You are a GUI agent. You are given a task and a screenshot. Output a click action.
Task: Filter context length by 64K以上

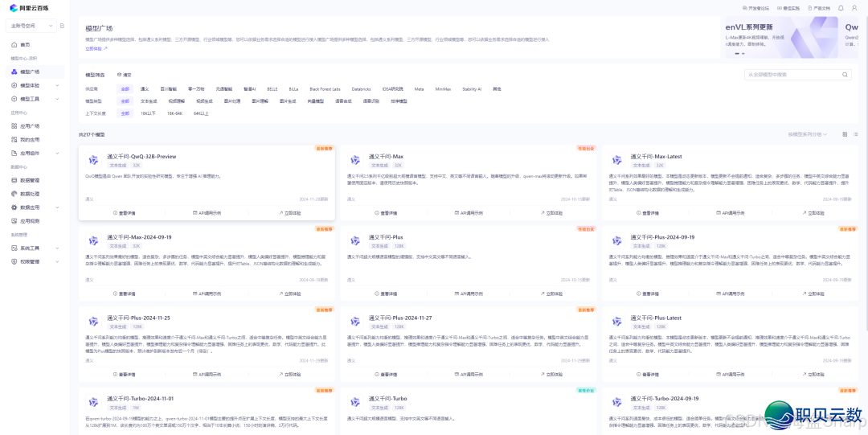point(201,113)
